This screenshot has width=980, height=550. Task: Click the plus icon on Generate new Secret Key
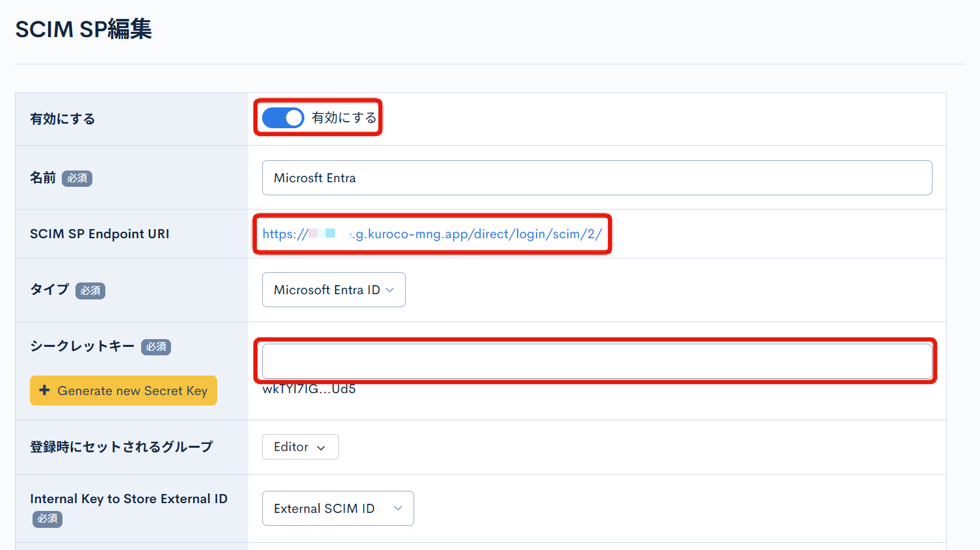(x=45, y=390)
